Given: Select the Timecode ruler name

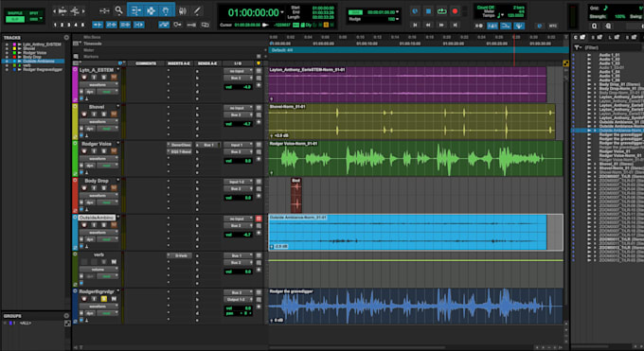Looking at the screenshot, I should tap(93, 44).
